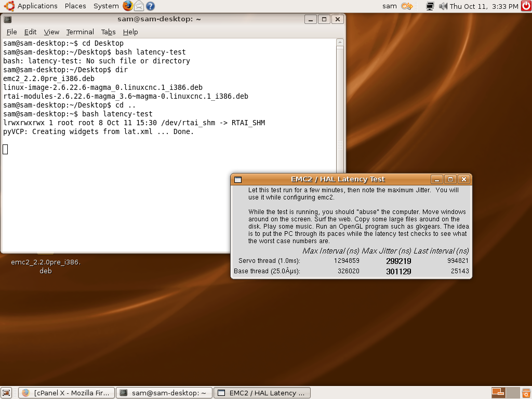The width and height of the screenshot is (532, 399).
Task: Click Servo thread max interval 1294859
Action: 347,261
